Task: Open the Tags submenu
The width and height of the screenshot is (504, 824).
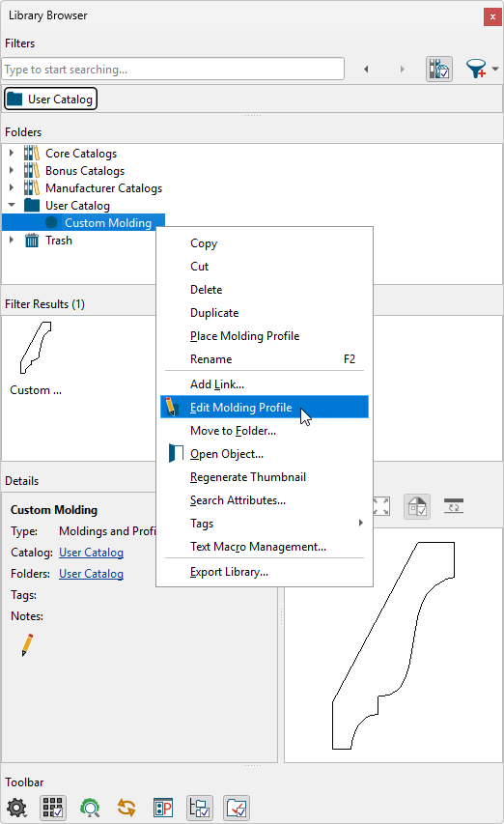Action: point(265,523)
